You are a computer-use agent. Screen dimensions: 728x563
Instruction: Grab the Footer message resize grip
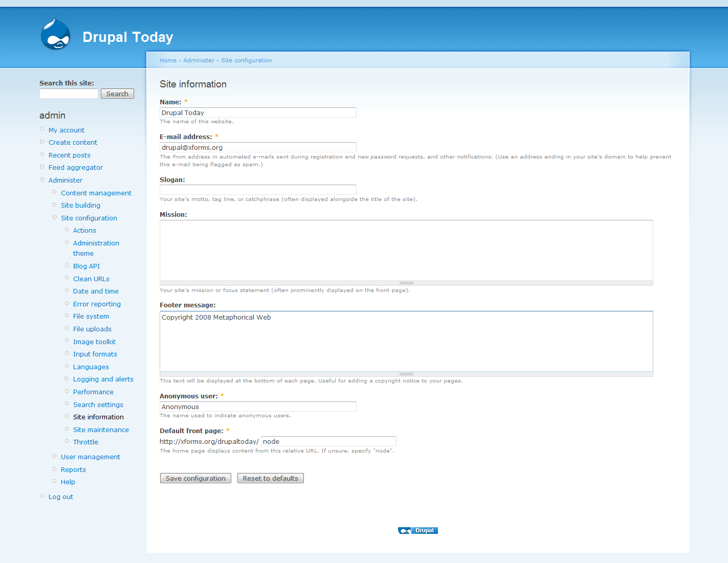pyautogui.click(x=406, y=374)
